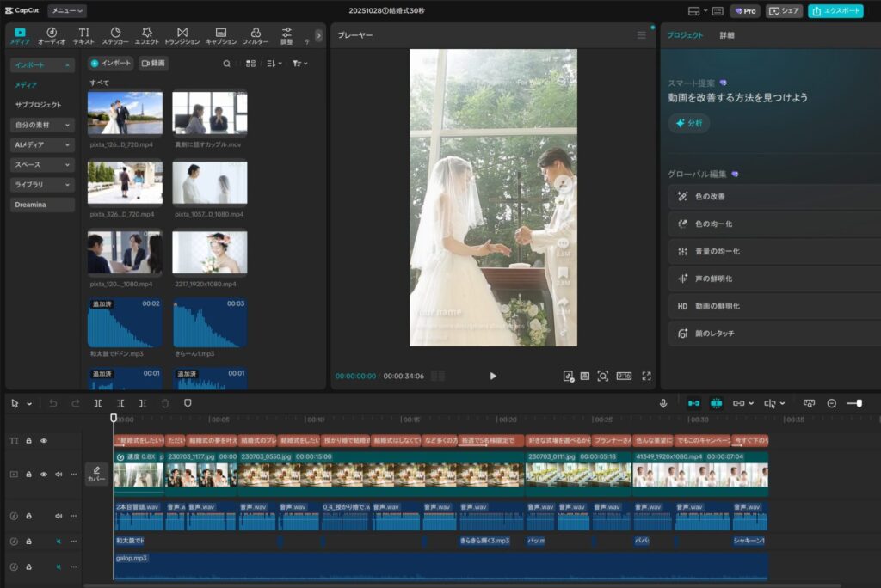Image resolution: width=881 pixels, height=588 pixels.
Task: Click the 分析 button
Action: click(x=688, y=123)
